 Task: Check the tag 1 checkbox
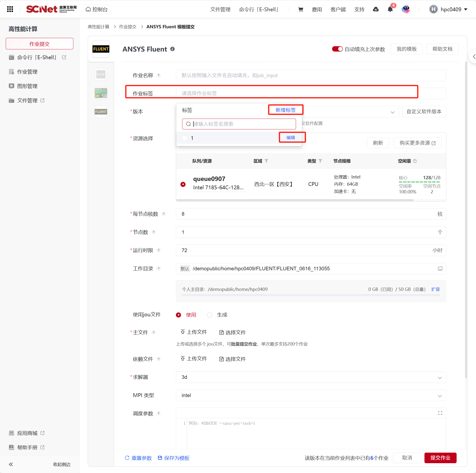click(x=185, y=138)
